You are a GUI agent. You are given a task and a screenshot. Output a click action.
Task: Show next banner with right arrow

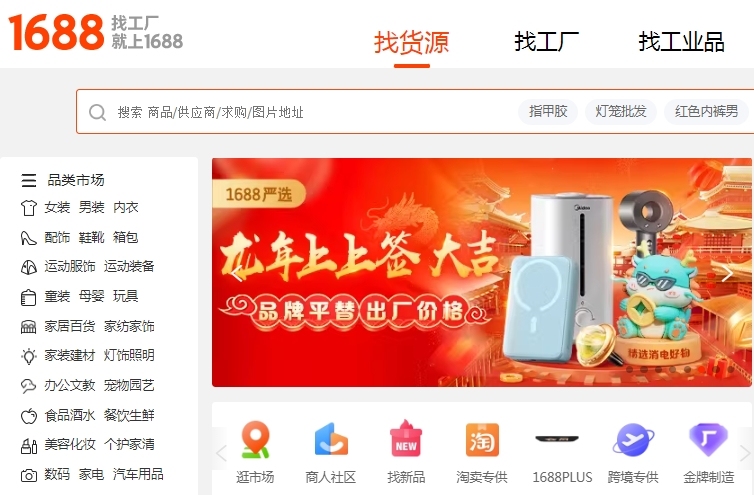[x=727, y=273]
